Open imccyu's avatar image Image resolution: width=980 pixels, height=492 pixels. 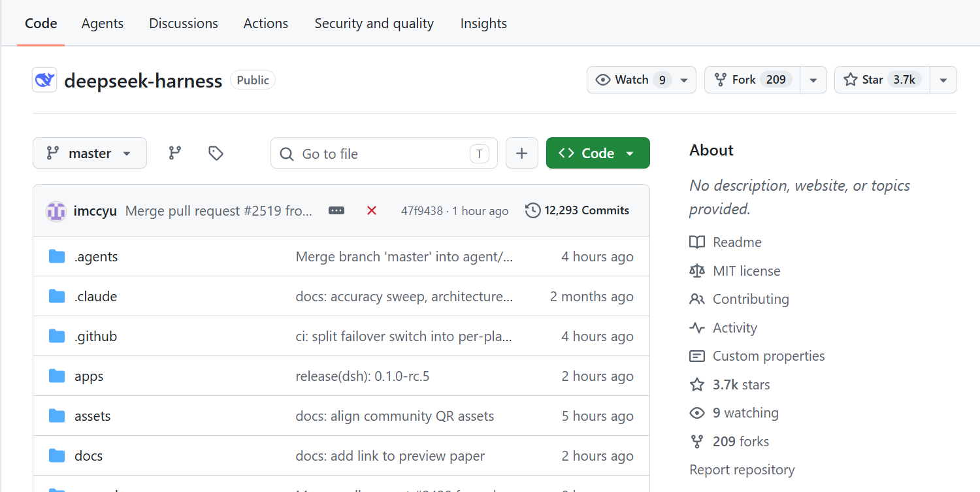coord(56,211)
